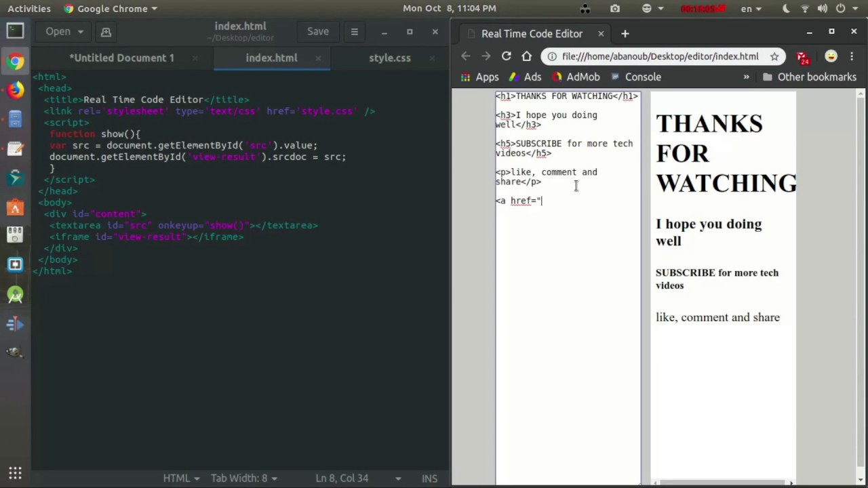
Task: Click the Save button in gedit
Action: (317, 32)
